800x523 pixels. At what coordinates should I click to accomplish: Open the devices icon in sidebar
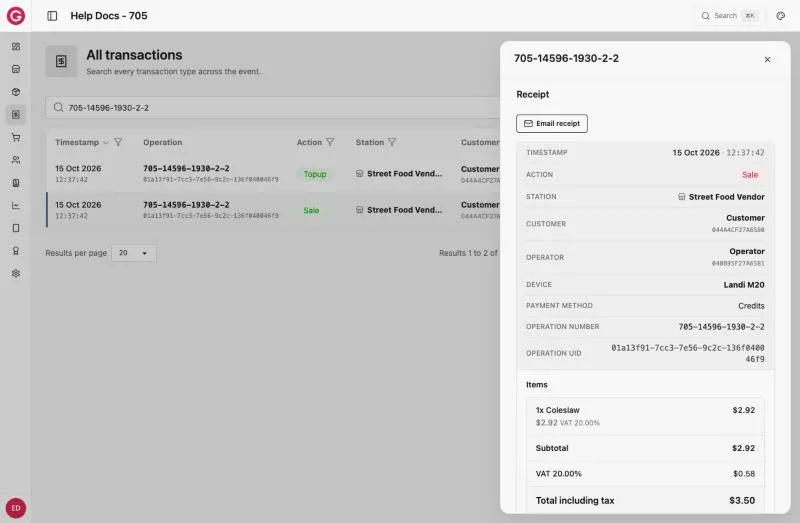[x=16, y=183]
